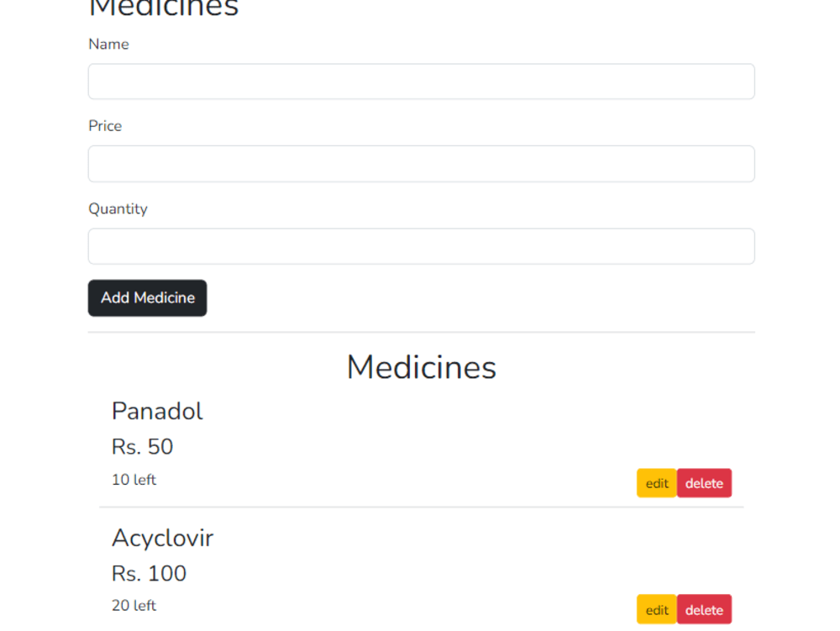Click the Quantity input field
Screen dimensions: 840x631
coord(420,246)
